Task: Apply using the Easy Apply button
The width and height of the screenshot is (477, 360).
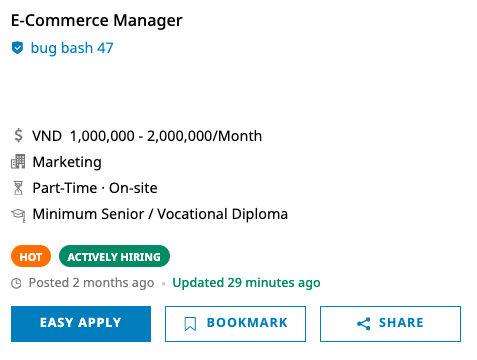Action: (x=81, y=324)
